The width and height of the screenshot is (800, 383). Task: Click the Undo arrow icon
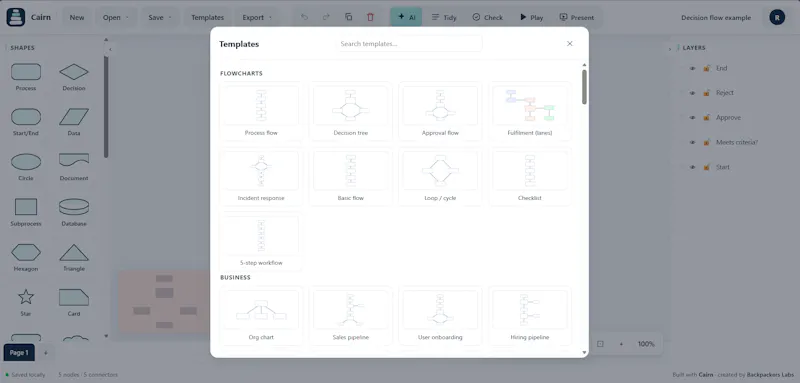305,17
